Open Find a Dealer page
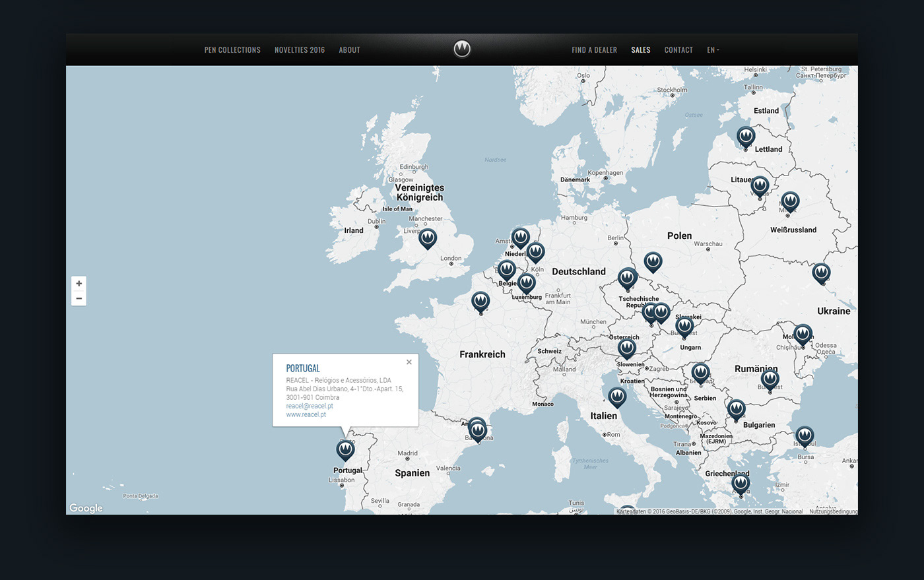Image resolution: width=924 pixels, height=580 pixels. coord(594,50)
